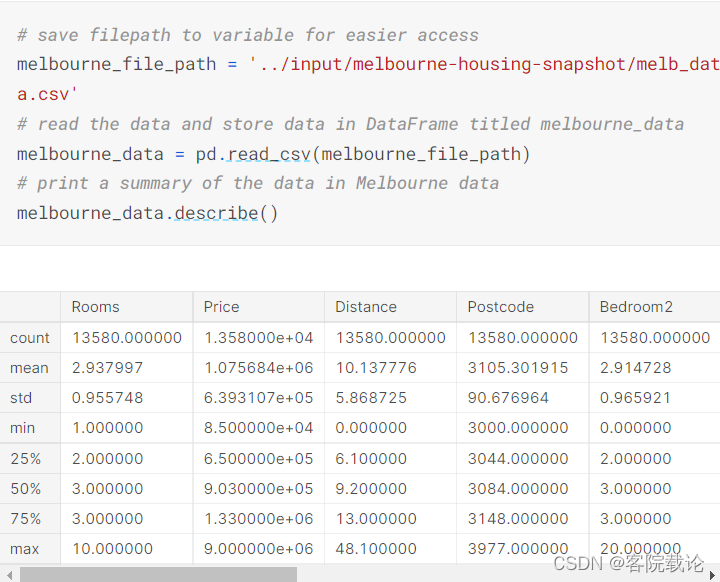This screenshot has height=582, width=720.
Task: Click the right scroll arrow below the table
Action: pos(712,575)
